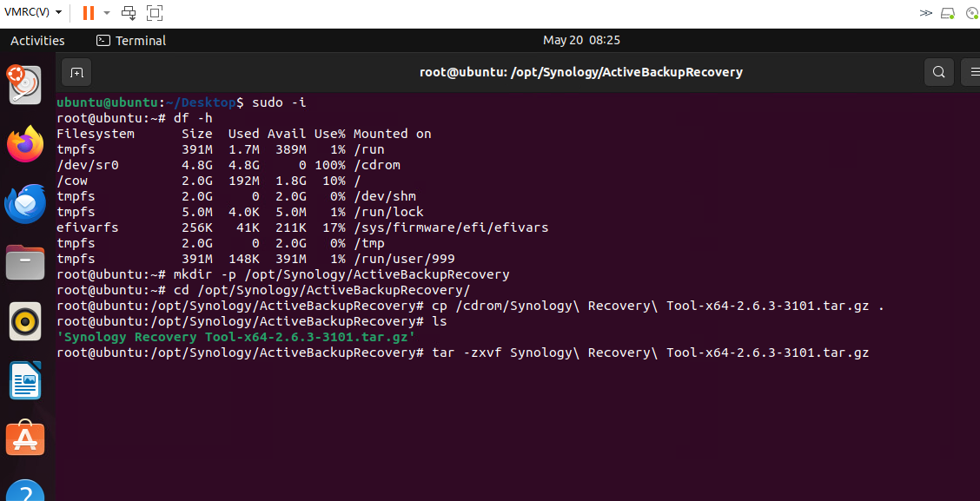
Task: Click the cp /cdrom command line
Action: coord(470,306)
